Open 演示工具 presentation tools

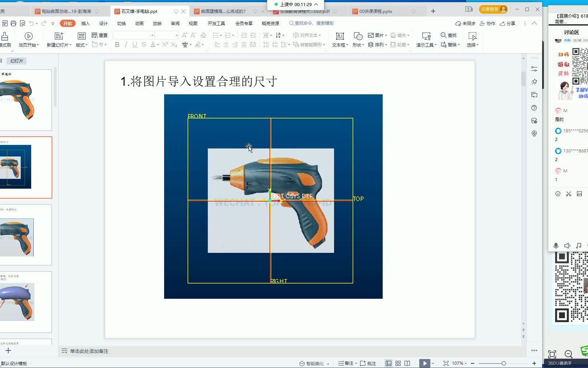[x=426, y=39]
